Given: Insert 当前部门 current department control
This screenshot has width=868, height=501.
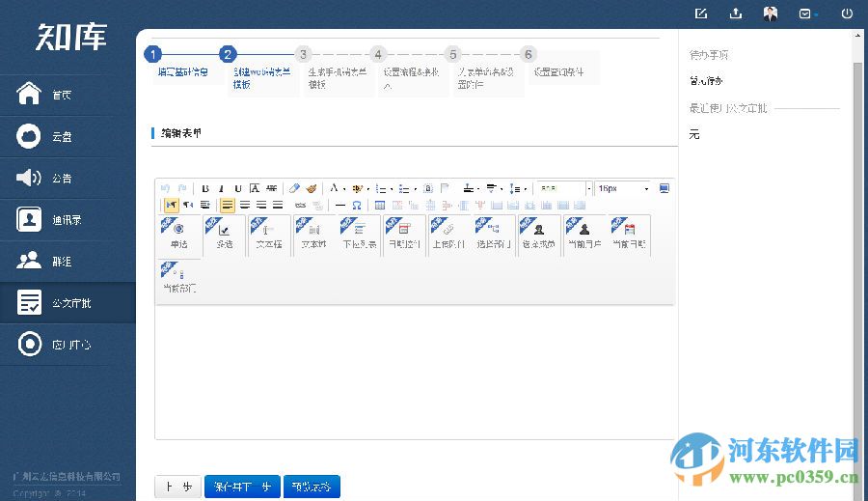Looking at the screenshot, I should coord(178,279).
